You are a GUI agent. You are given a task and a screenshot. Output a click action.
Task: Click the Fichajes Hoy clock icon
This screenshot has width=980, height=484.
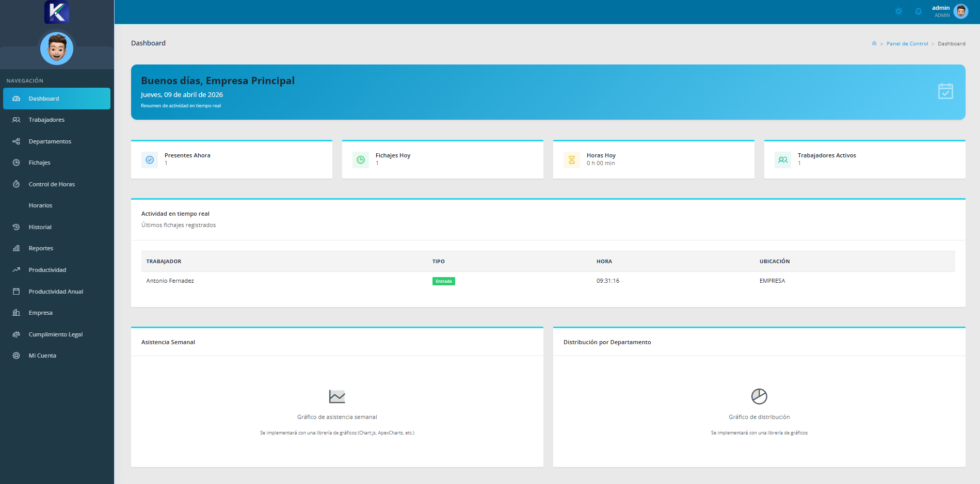click(x=361, y=160)
